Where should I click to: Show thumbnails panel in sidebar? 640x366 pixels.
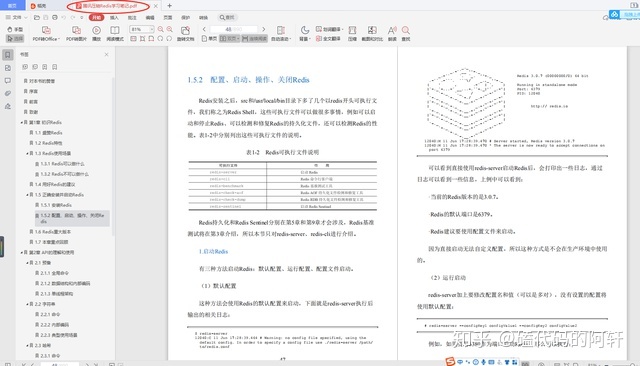pos(8,68)
